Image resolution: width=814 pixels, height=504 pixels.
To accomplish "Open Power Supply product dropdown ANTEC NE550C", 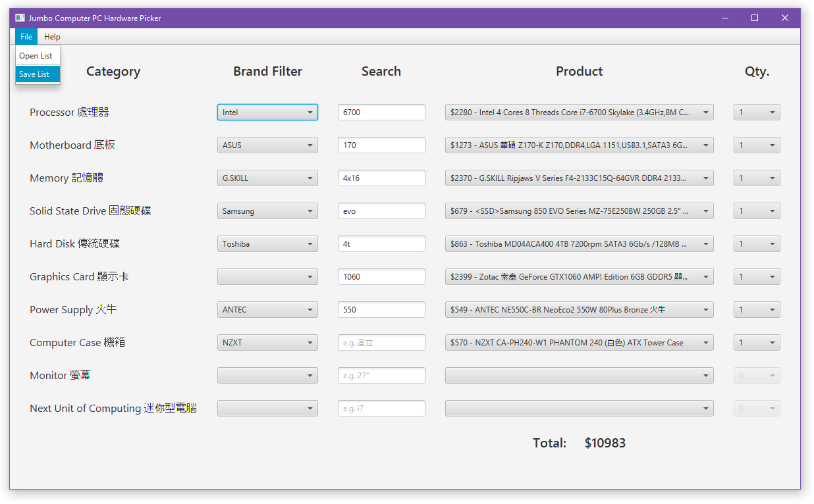I will coord(580,310).
